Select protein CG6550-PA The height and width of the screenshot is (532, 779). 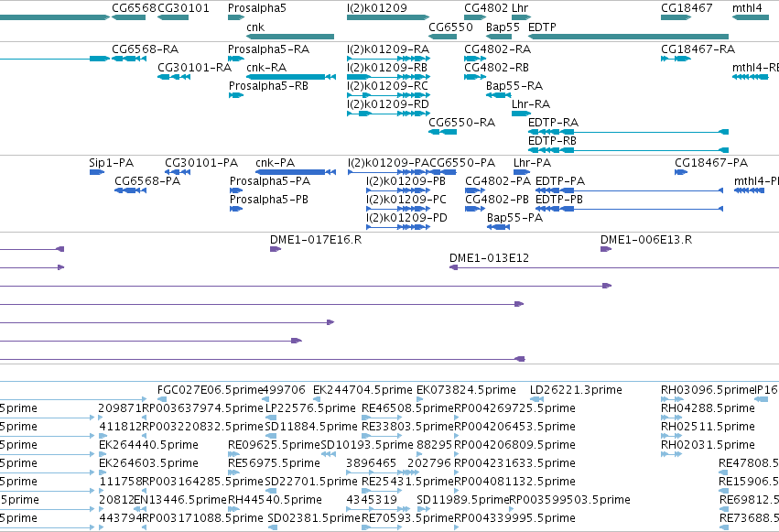[444, 172]
